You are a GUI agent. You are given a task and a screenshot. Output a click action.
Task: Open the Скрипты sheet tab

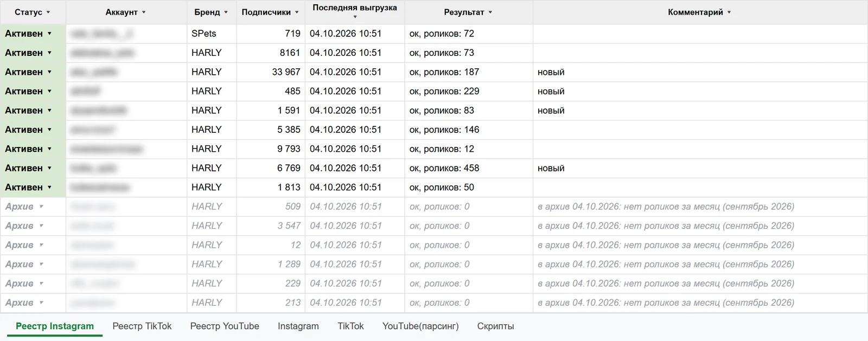point(496,326)
